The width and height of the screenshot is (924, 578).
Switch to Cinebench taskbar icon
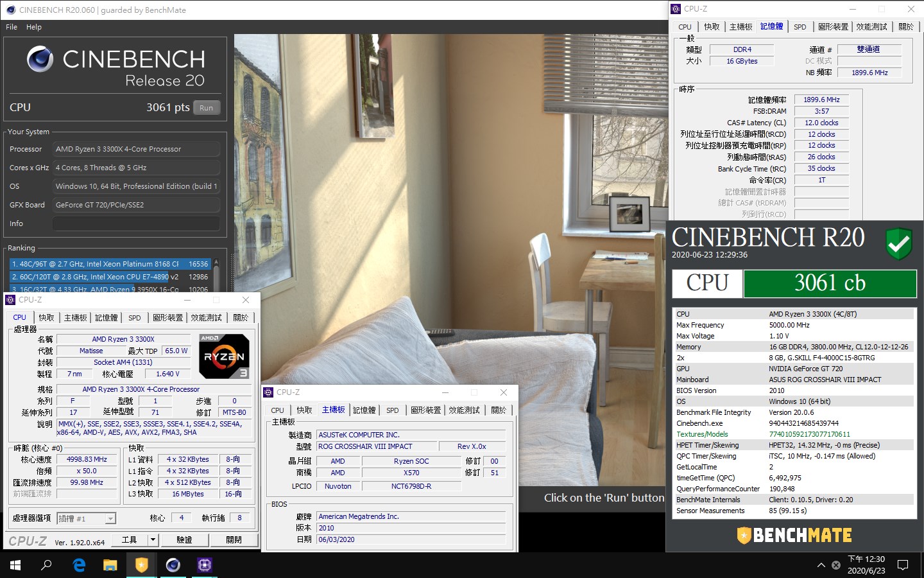pyautogui.click(x=173, y=565)
